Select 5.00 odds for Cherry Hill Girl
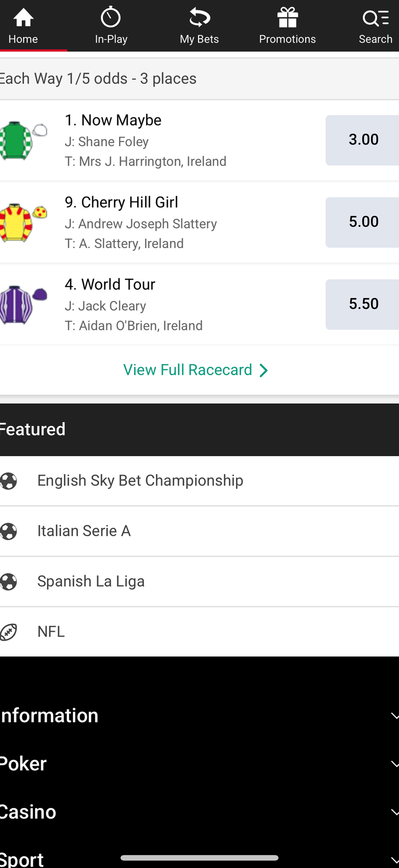This screenshot has width=399, height=868. (363, 222)
